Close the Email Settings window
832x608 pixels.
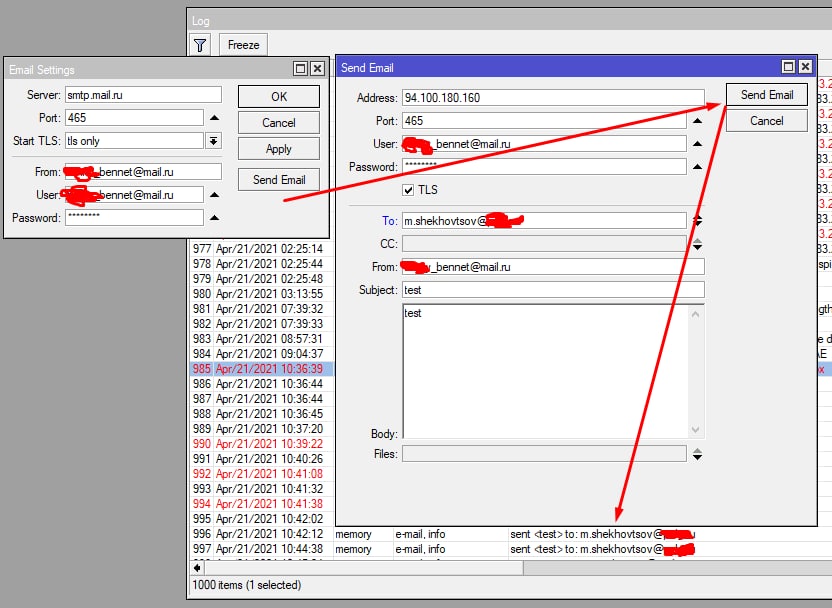[x=317, y=68]
